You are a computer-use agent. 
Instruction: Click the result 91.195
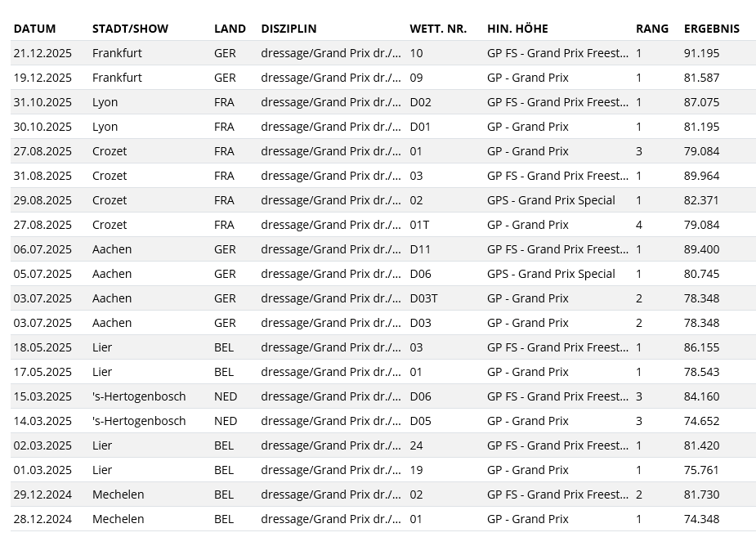click(x=701, y=53)
